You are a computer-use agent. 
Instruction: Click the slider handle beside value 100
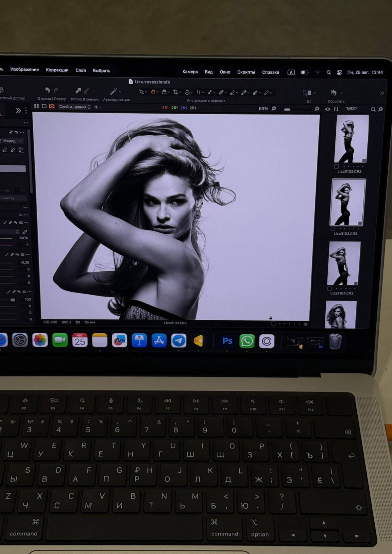pos(13,300)
